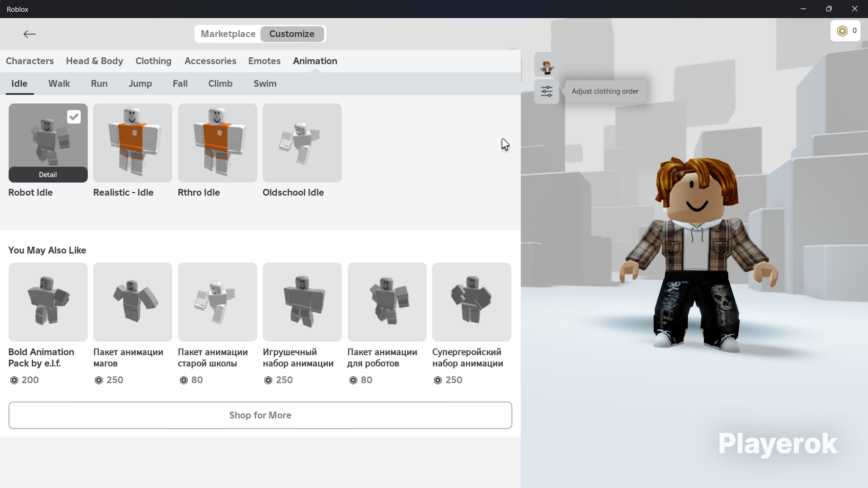Open the Animation tab

(315, 61)
